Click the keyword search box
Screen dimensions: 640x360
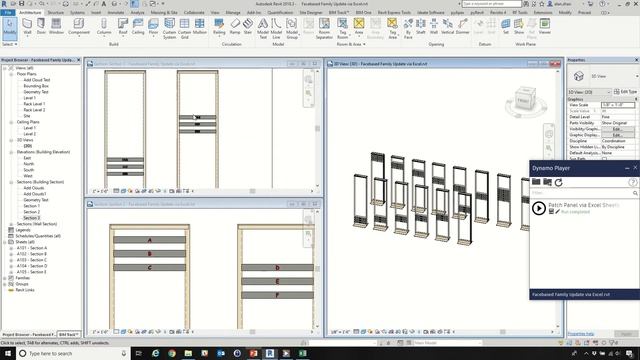[x=491, y=4]
